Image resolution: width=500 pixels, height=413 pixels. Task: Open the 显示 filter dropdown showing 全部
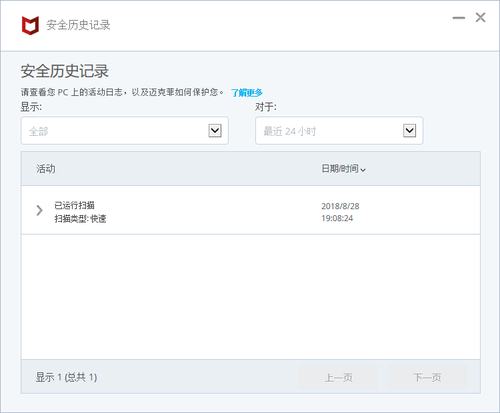click(125, 131)
